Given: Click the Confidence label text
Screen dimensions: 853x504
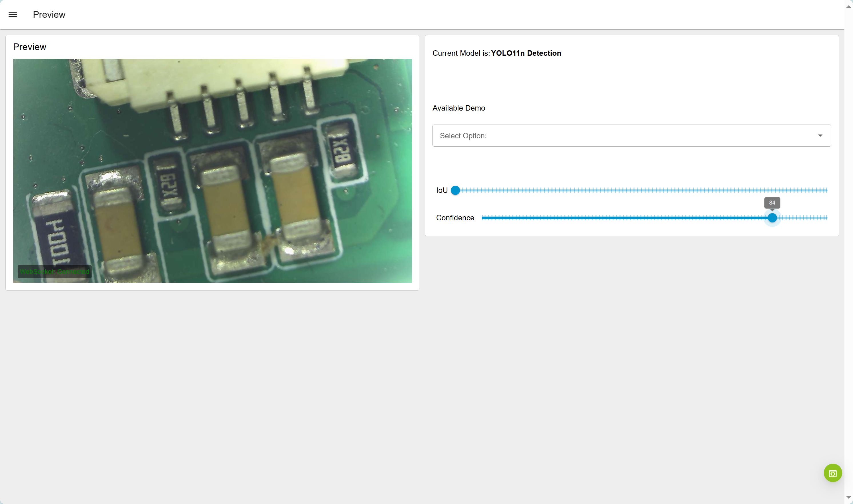Looking at the screenshot, I should (455, 218).
